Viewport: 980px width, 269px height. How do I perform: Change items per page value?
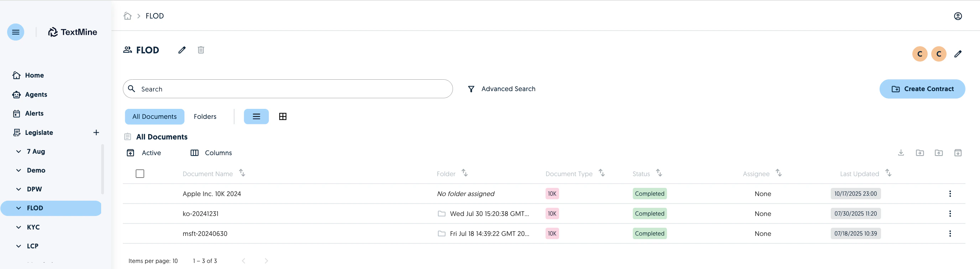pyautogui.click(x=175, y=261)
